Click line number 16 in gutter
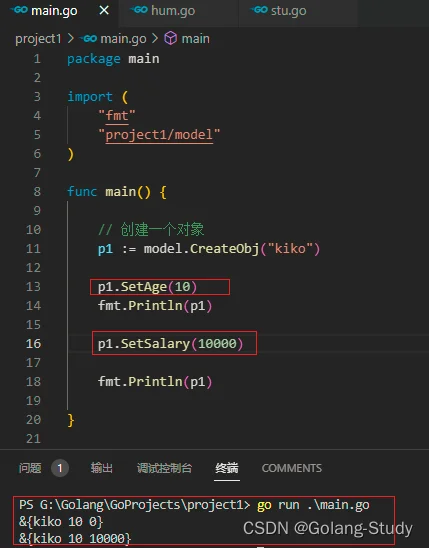The width and height of the screenshot is (429, 548). pyautogui.click(x=34, y=344)
